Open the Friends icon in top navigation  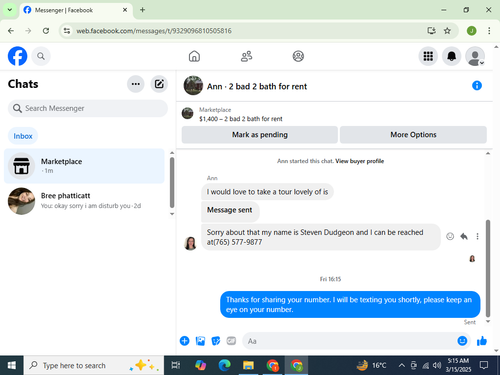point(246,56)
